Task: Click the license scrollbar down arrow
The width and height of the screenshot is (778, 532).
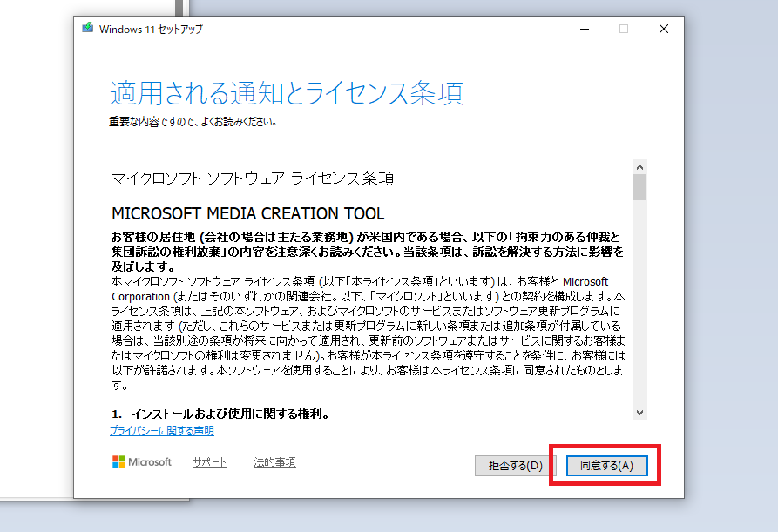Action: [x=639, y=412]
